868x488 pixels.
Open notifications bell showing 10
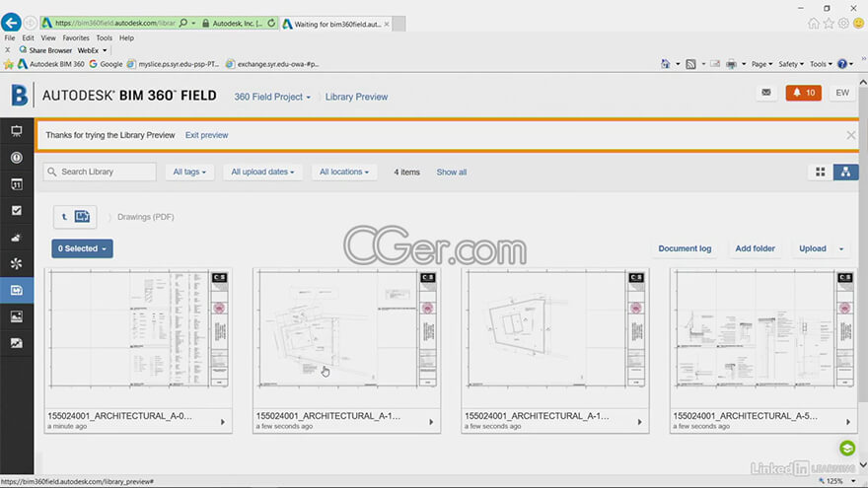pos(803,93)
